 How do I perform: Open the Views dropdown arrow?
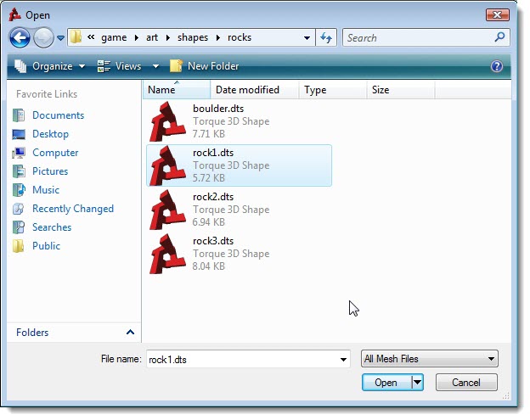click(x=155, y=66)
